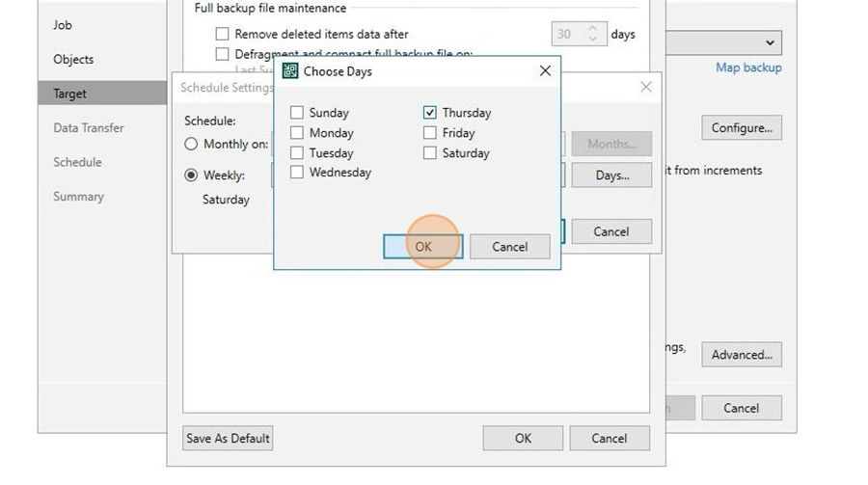Close the Schedule Settings dialog
The width and height of the screenshot is (868, 485).
click(x=646, y=87)
